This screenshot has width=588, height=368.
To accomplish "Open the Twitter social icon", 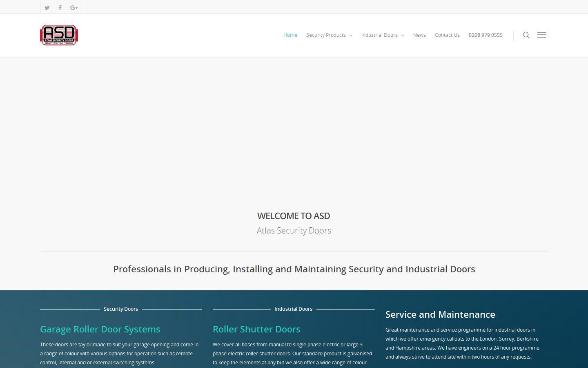I will (47, 7).
